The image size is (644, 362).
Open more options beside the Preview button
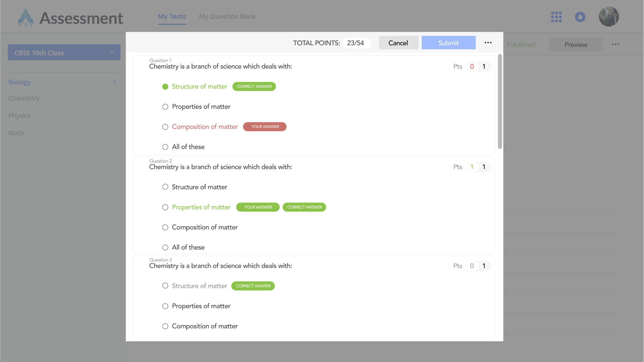[x=615, y=45]
